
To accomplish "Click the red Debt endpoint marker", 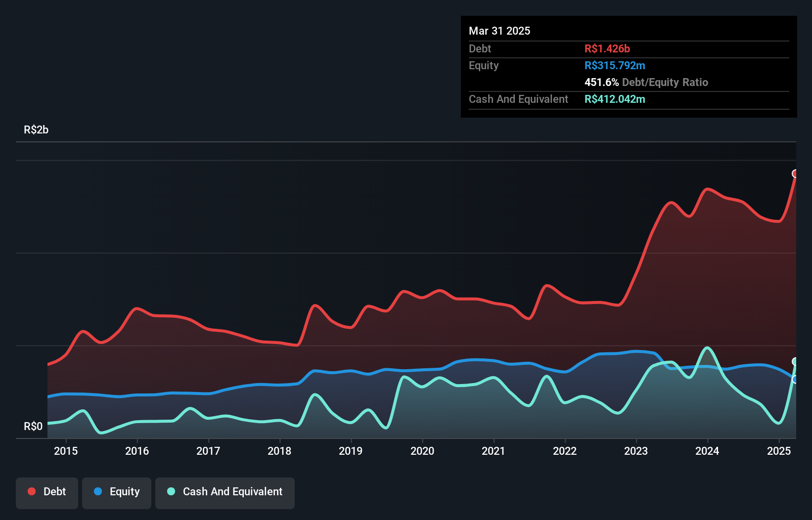I will (795, 173).
